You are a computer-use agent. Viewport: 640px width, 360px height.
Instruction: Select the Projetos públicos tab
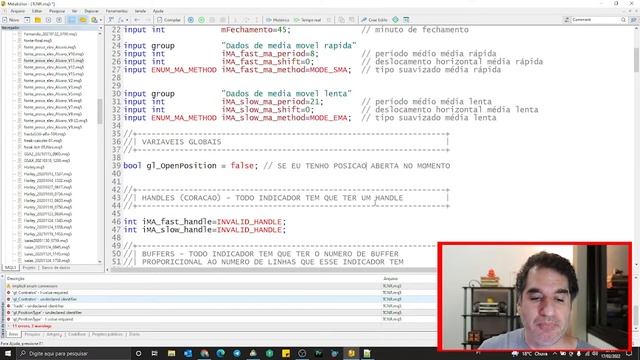pos(107,334)
